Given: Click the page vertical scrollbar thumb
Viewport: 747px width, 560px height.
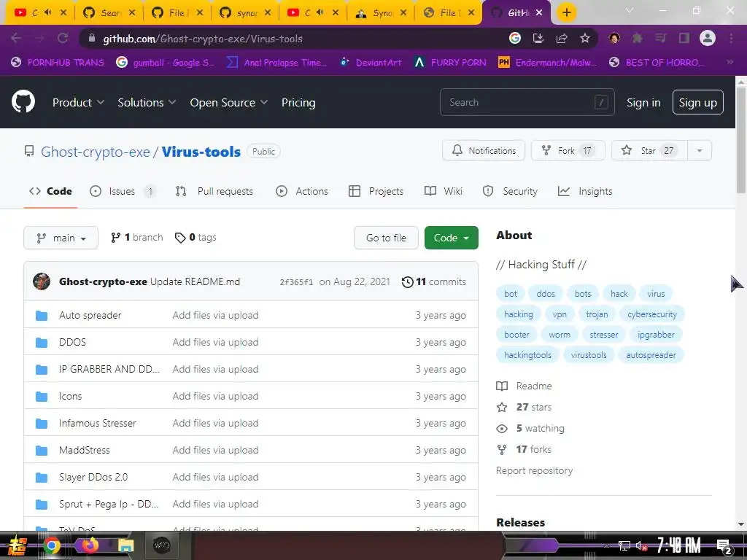Looking at the screenshot, I should point(741,141).
